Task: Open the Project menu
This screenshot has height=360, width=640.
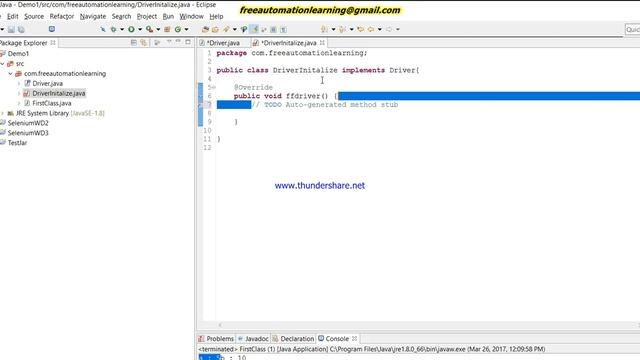Action: pyautogui.click(x=147, y=16)
